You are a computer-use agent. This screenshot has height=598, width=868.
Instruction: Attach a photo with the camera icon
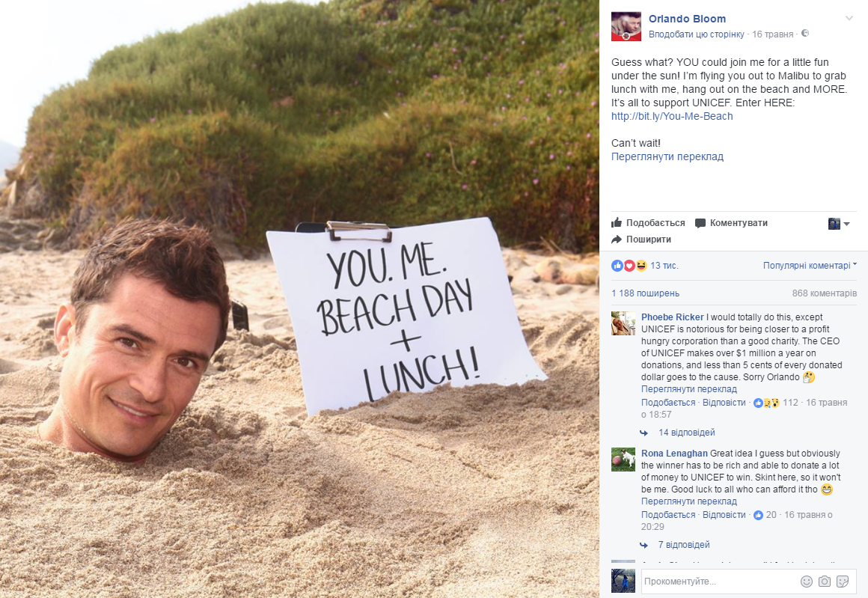coord(825,582)
